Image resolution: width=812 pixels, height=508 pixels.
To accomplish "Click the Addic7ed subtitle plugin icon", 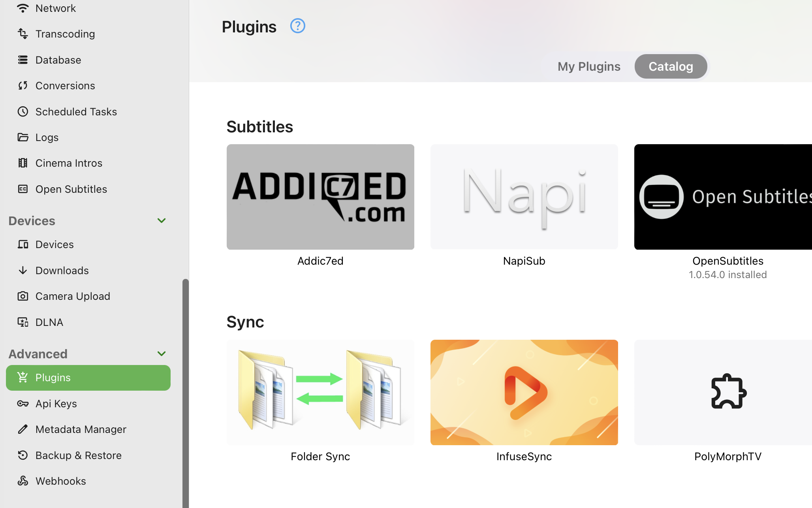I will pyautogui.click(x=320, y=197).
